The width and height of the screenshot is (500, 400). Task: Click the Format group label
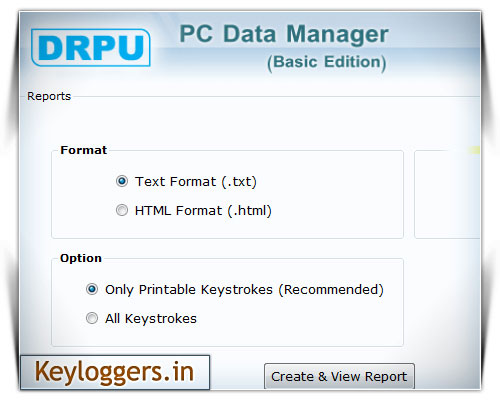[x=84, y=150]
